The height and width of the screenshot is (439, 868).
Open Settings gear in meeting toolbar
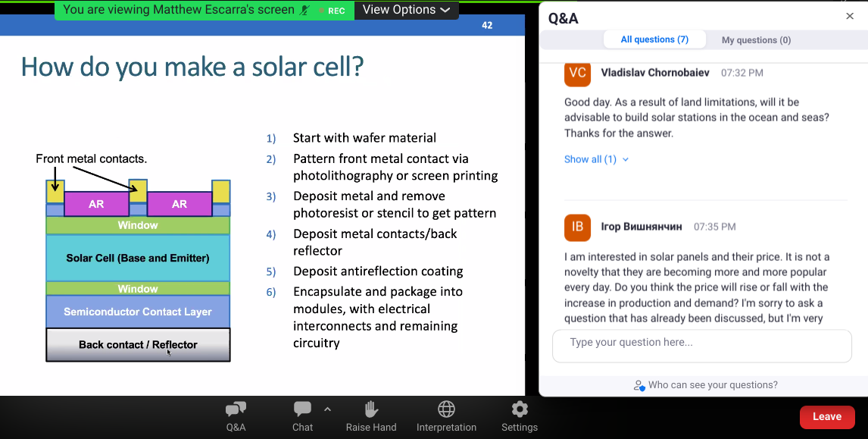(520, 410)
